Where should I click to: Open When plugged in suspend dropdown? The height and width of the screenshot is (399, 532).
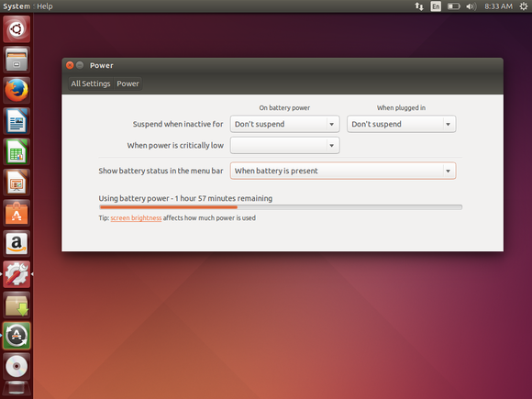pos(401,124)
